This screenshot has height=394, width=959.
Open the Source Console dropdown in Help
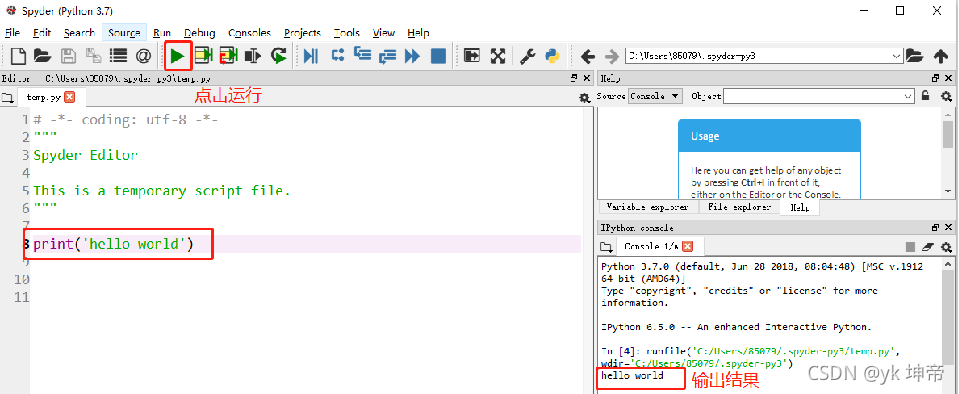[656, 96]
